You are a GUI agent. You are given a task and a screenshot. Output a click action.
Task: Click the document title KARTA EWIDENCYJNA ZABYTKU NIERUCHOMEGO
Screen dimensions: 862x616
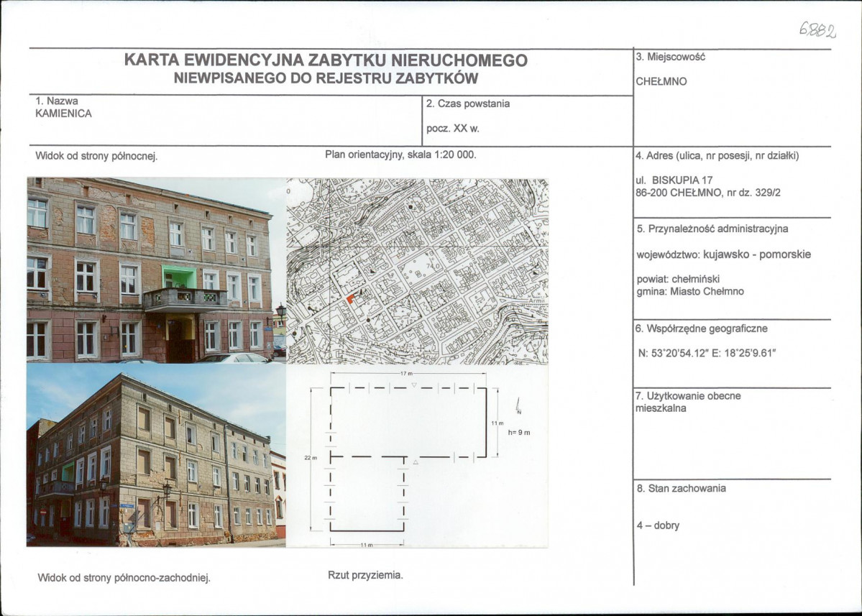click(x=325, y=63)
